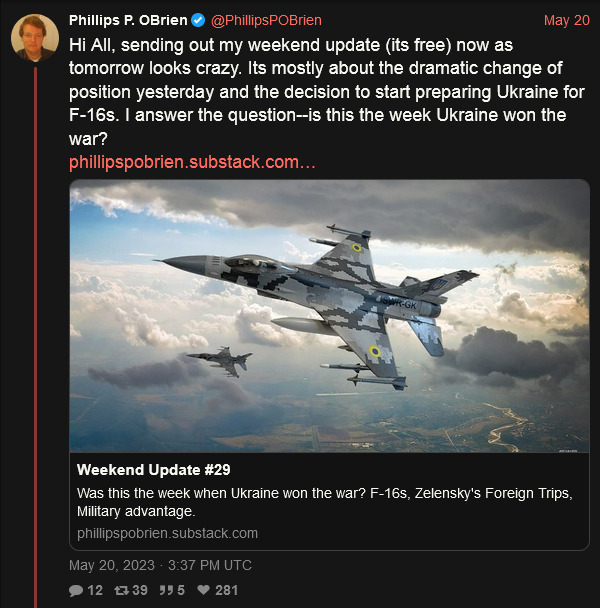Click the quote marks icon
The height and width of the screenshot is (608, 600).
tap(166, 590)
